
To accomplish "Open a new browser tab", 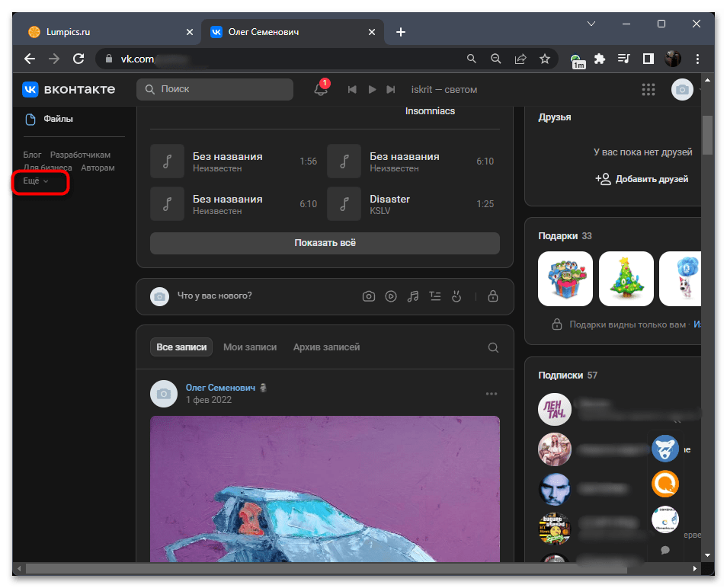I will (401, 32).
